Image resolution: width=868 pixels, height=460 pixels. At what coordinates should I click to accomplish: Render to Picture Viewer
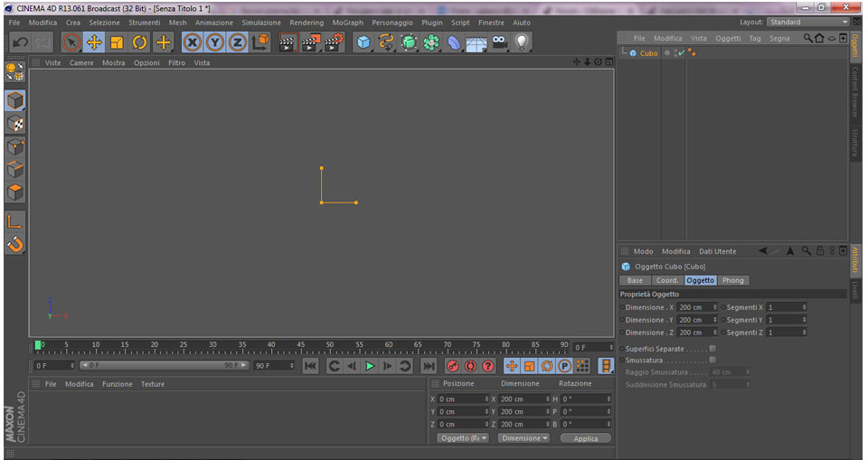pyautogui.click(x=310, y=42)
